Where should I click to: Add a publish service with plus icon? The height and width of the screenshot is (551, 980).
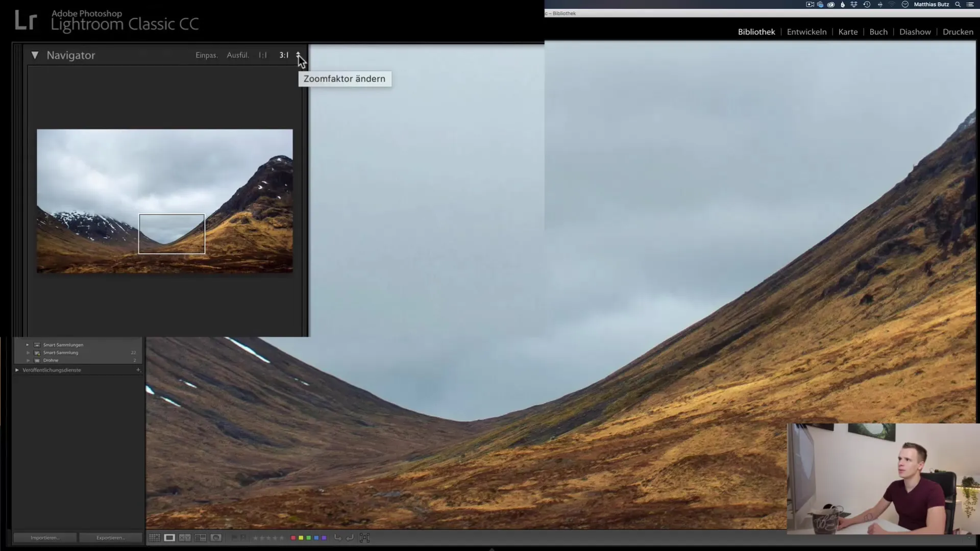coord(138,370)
